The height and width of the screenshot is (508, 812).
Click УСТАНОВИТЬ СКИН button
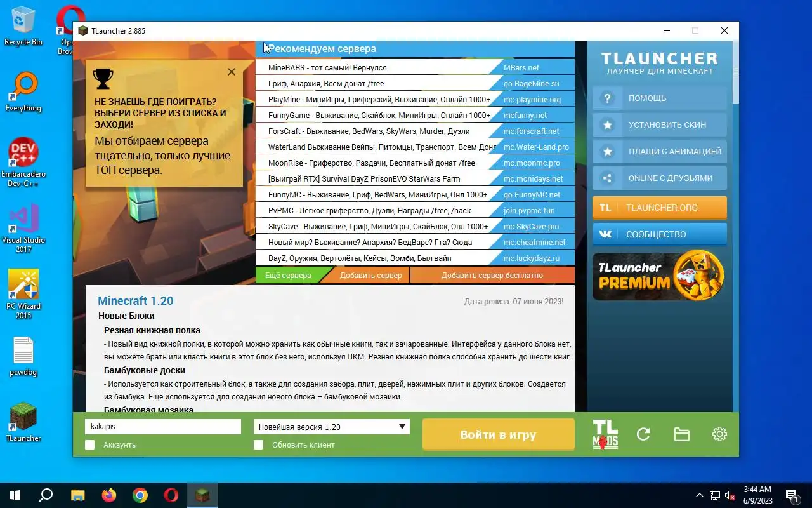(660, 125)
